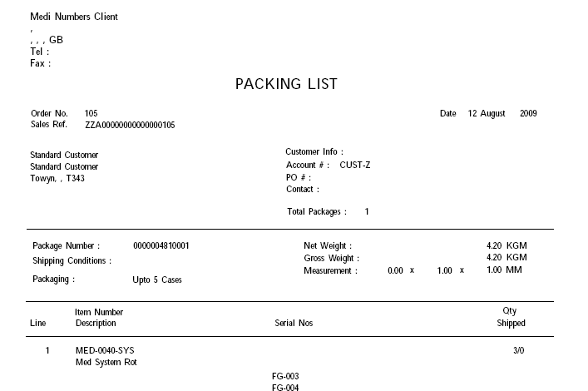
Task: Click the Contact label
Action: (303, 189)
